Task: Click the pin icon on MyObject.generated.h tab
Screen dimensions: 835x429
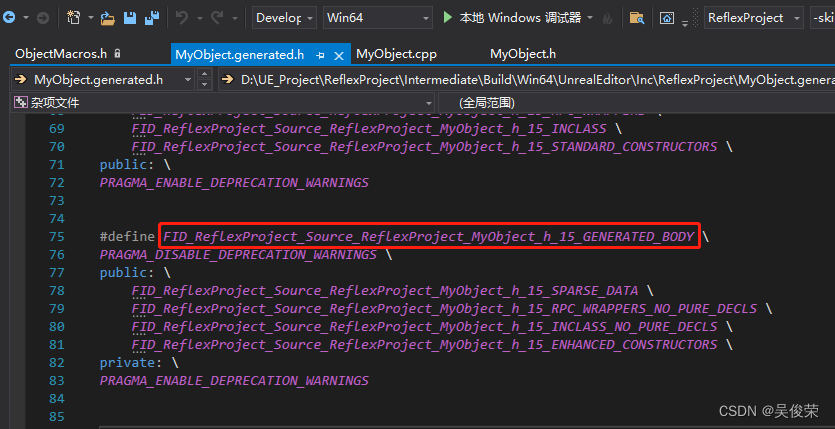Action: [x=321, y=55]
